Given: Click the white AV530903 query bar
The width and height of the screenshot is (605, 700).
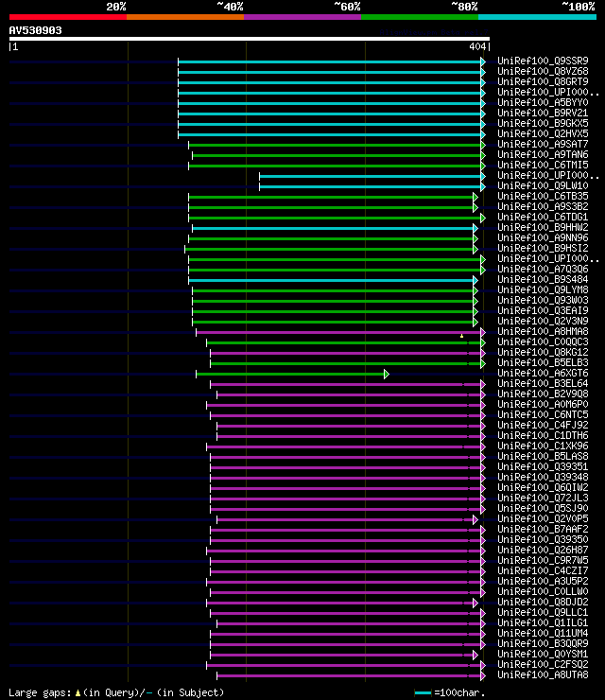Looking at the screenshot, I should pyautogui.click(x=250, y=39).
